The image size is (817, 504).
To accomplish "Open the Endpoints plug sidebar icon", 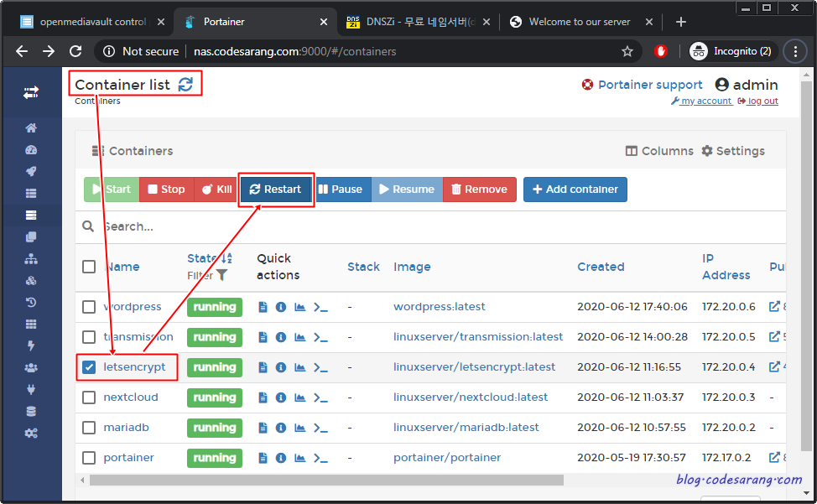I will [31, 389].
